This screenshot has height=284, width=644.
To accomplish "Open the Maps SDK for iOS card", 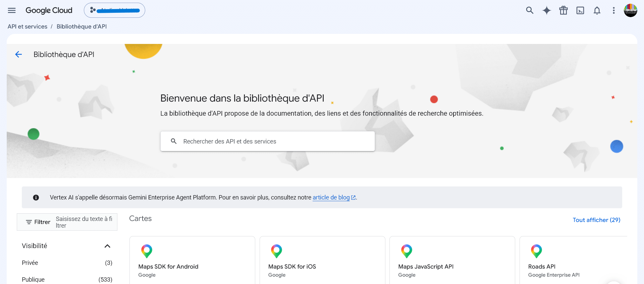I will 322,260.
